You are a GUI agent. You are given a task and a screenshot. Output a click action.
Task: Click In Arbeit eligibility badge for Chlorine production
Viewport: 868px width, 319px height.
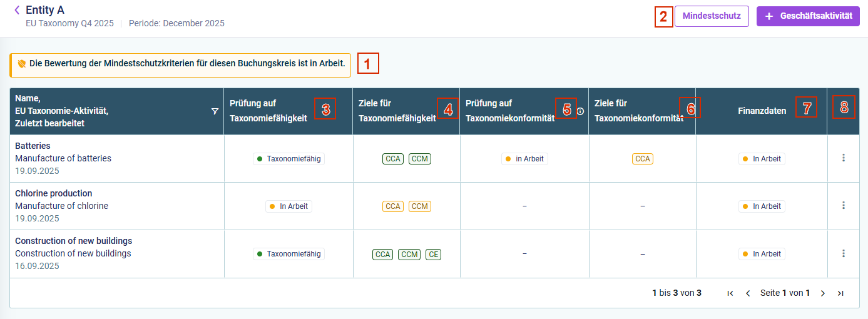(288, 206)
